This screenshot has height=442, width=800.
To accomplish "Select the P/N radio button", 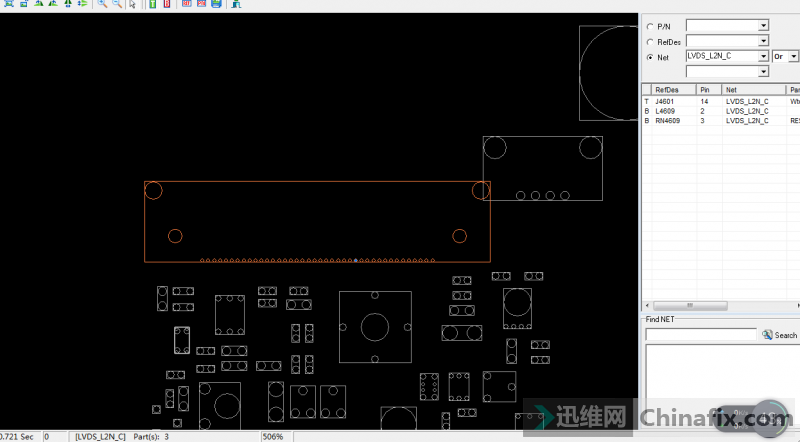I will point(650,27).
